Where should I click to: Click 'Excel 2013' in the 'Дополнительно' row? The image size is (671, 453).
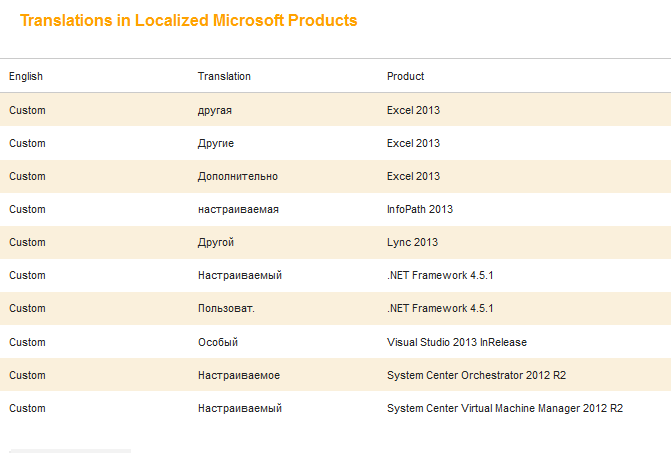[413, 176]
